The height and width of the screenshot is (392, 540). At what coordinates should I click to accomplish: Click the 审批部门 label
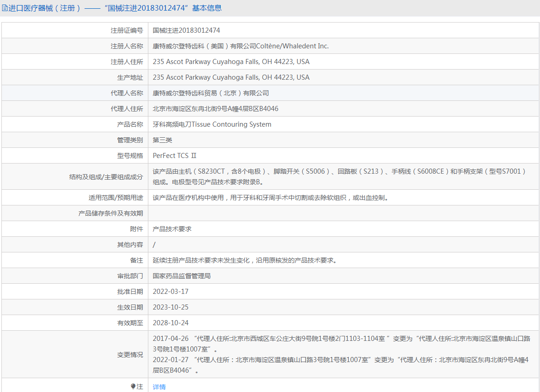(130, 276)
